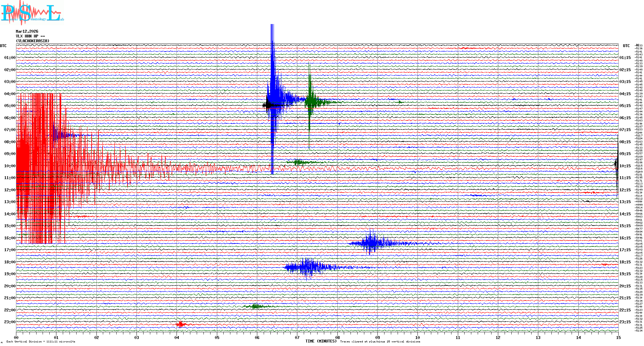Viewport: 644px width, 346px height.
Task: Click the (VLACHOKERASIA) station name text
Action: (33, 41)
